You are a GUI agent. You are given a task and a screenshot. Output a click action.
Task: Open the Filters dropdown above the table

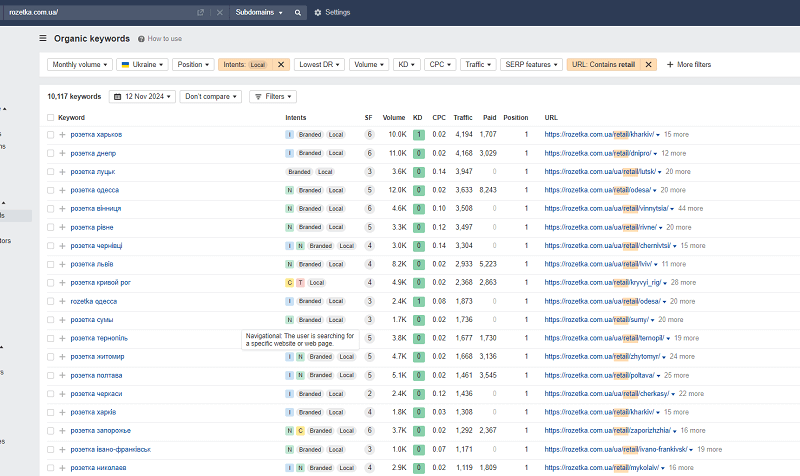pyautogui.click(x=273, y=96)
